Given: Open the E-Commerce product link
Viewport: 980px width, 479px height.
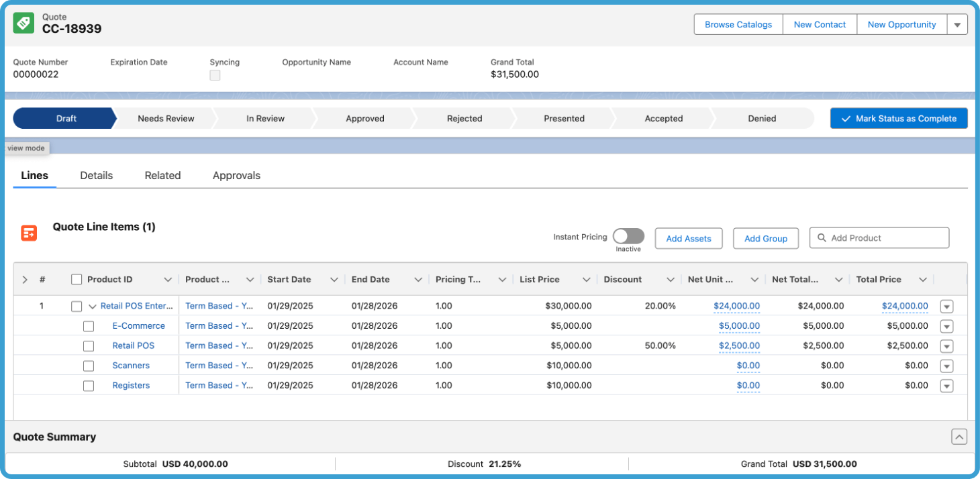Looking at the screenshot, I should click(x=138, y=326).
